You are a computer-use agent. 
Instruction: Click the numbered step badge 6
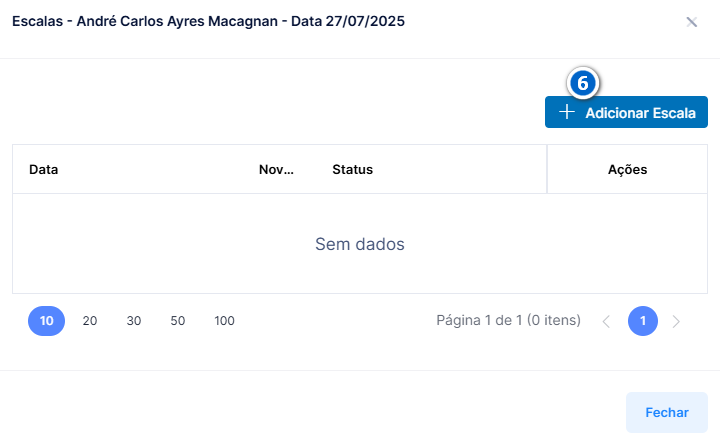pyautogui.click(x=583, y=83)
